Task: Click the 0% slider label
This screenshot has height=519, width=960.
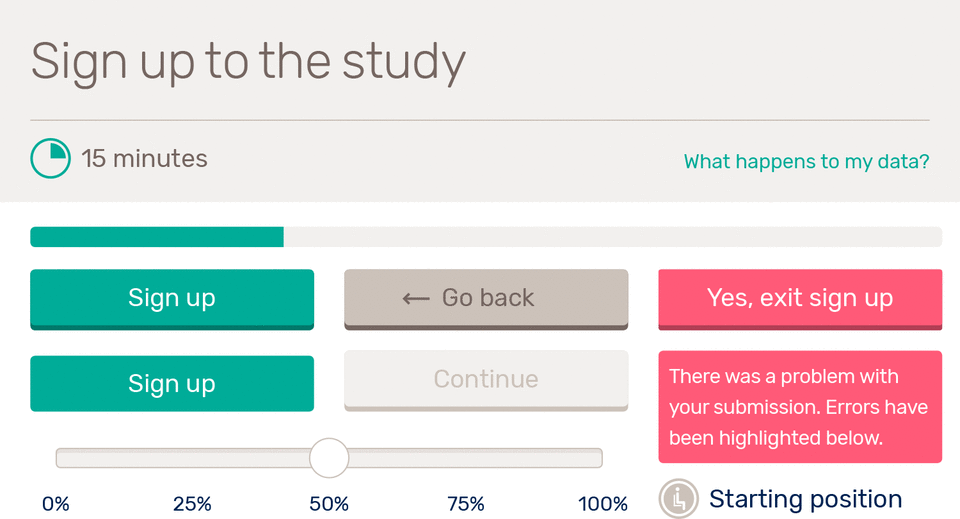Action: (56, 504)
